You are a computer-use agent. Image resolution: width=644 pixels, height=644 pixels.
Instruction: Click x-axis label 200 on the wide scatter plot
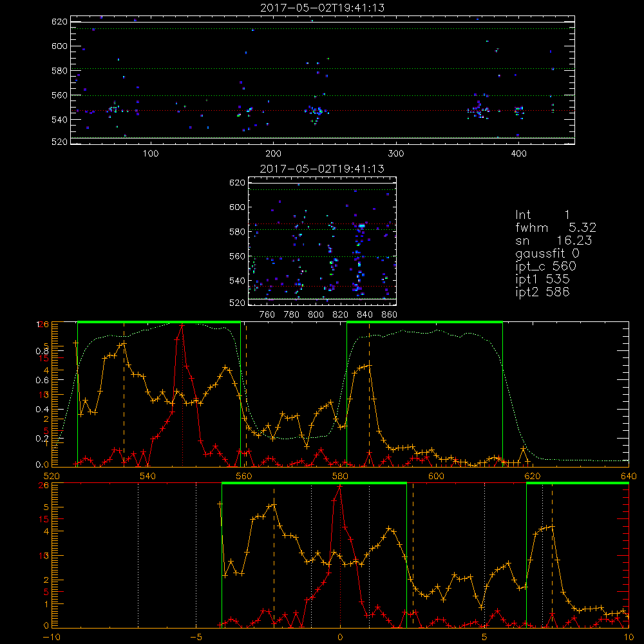pyautogui.click(x=273, y=154)
